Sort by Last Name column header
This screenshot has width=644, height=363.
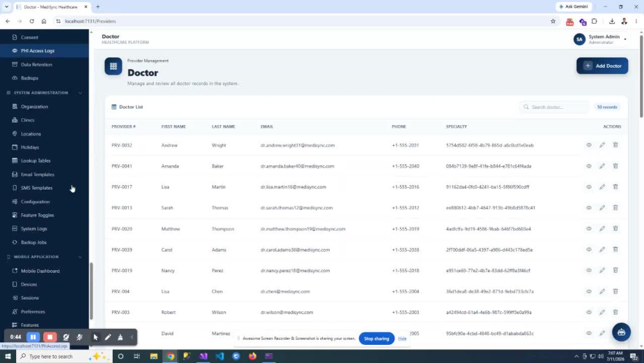pyautogui.click(x=223, y=126)
